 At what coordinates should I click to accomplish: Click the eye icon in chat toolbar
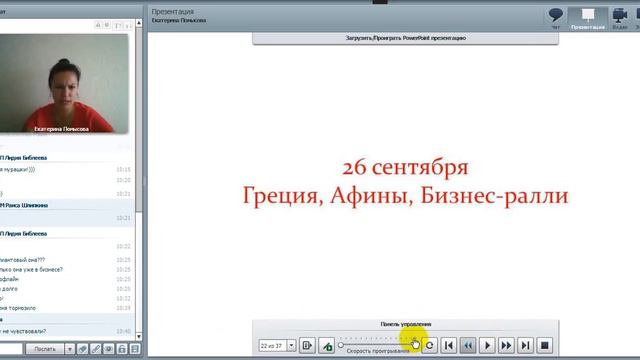(109, 349)
